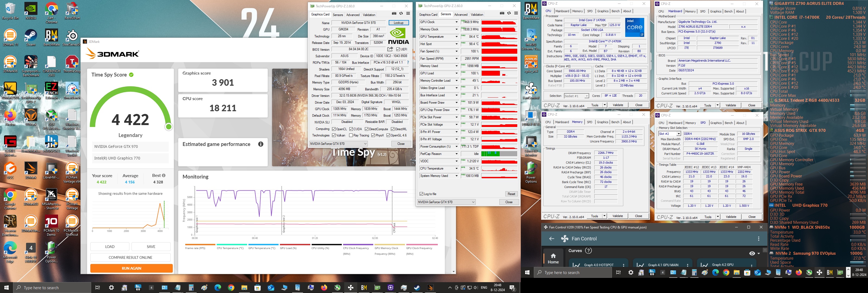
Task: Open the SPD tab in the CPU-Z Memory window
Action: [x=589, y=122]
